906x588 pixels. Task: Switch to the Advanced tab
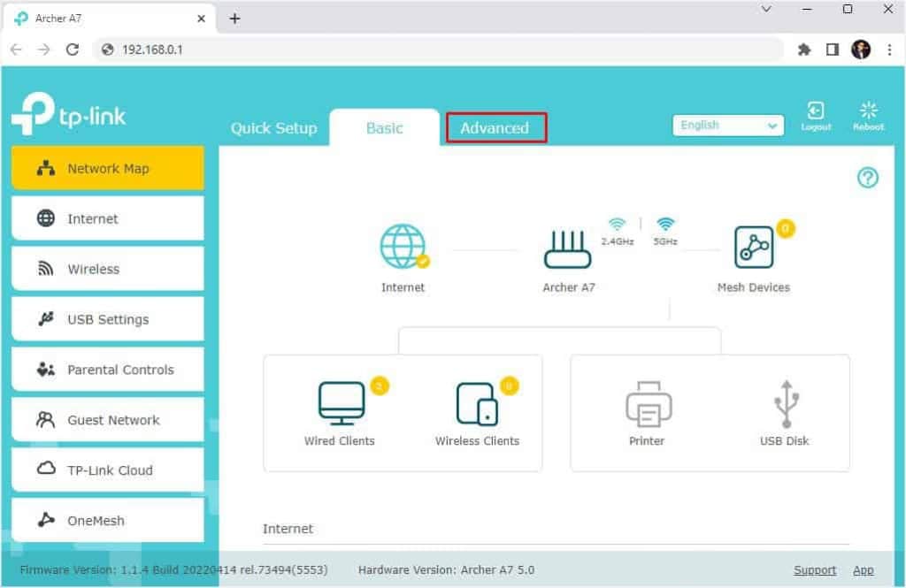click(495, 127)
